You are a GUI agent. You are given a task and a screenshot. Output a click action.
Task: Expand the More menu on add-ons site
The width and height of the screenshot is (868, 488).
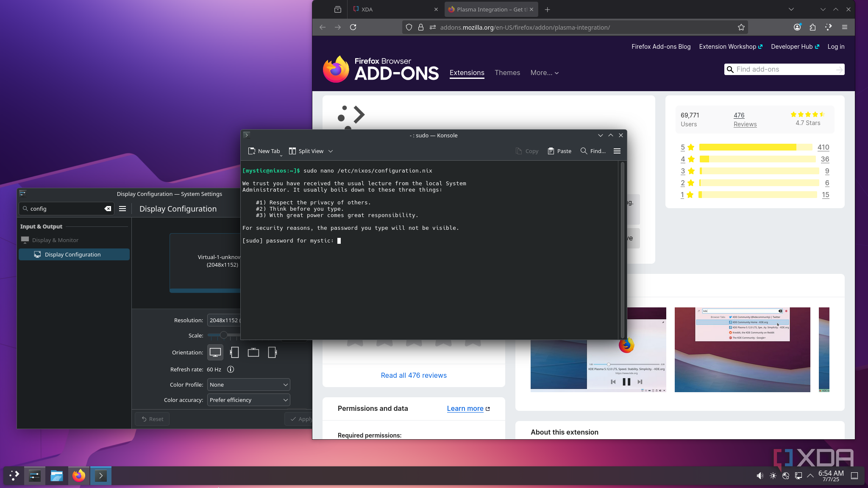click(545, 73)
